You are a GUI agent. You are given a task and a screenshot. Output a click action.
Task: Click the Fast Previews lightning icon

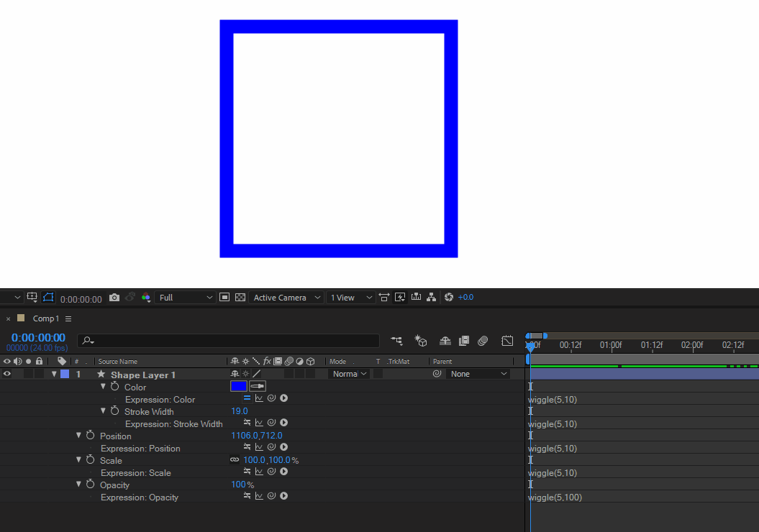400,298
